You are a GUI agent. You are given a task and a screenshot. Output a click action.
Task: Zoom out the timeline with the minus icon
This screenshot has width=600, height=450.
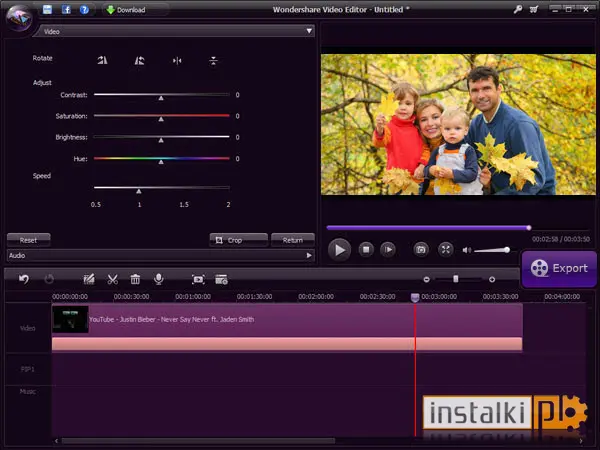click(x=426, y=280)
